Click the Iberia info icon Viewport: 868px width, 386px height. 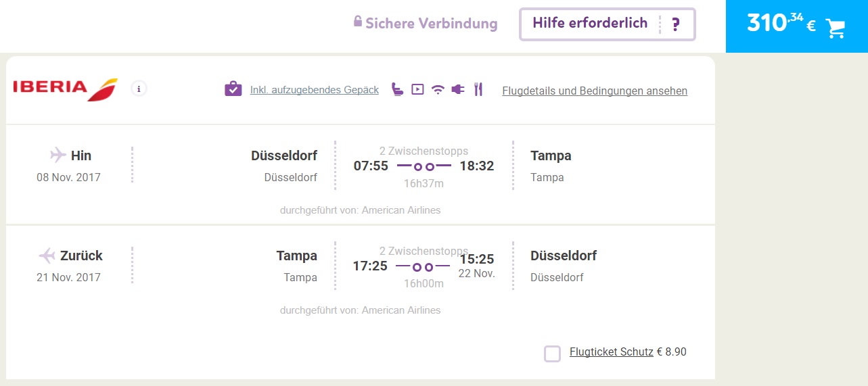(x=139, y=89)
